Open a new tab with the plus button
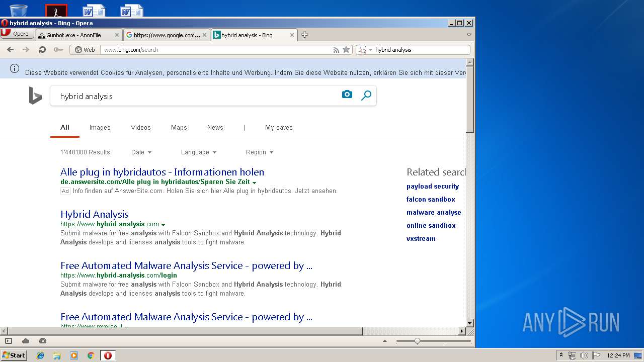Image resolution: width=644 pixels, height=362 pixels. click(304, 35)
